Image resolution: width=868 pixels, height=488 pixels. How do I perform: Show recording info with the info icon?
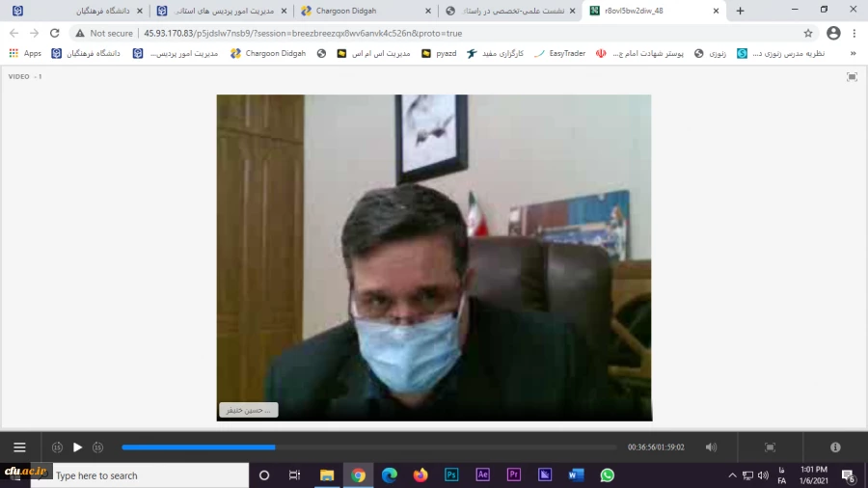point(835,447)
